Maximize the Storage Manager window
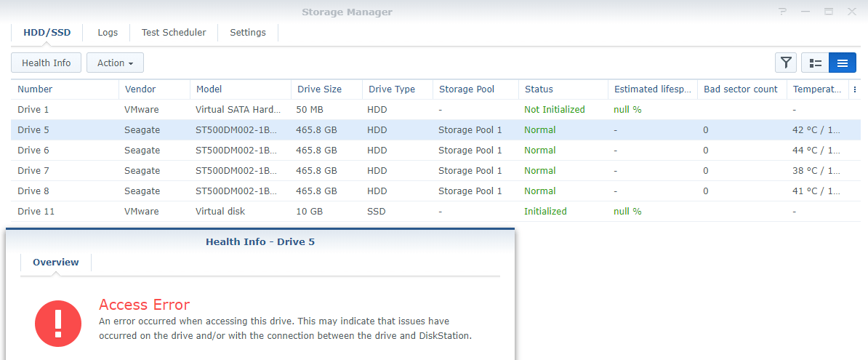Viewport: 868px width, 360px height. coord(829,12)
